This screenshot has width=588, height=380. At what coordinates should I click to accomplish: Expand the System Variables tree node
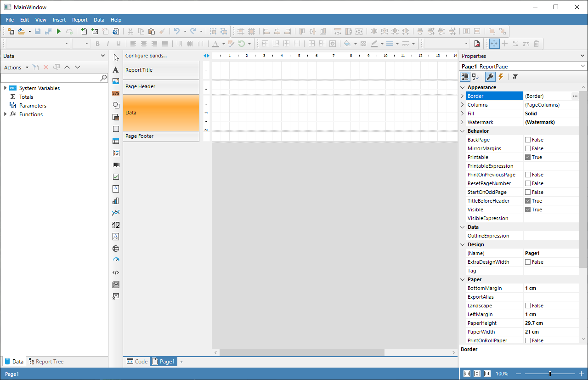point(5,88)
